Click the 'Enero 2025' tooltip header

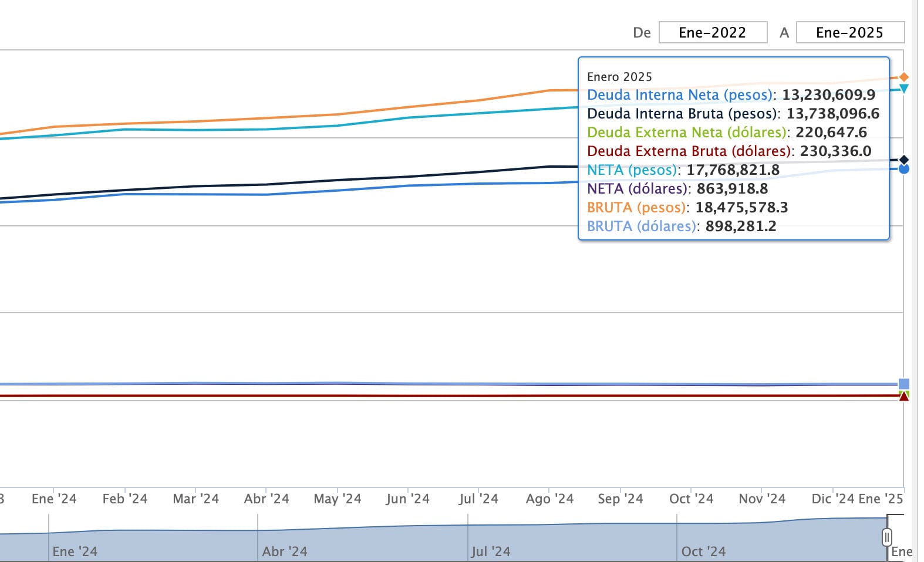pyautogui.click(x=619, y=77)
